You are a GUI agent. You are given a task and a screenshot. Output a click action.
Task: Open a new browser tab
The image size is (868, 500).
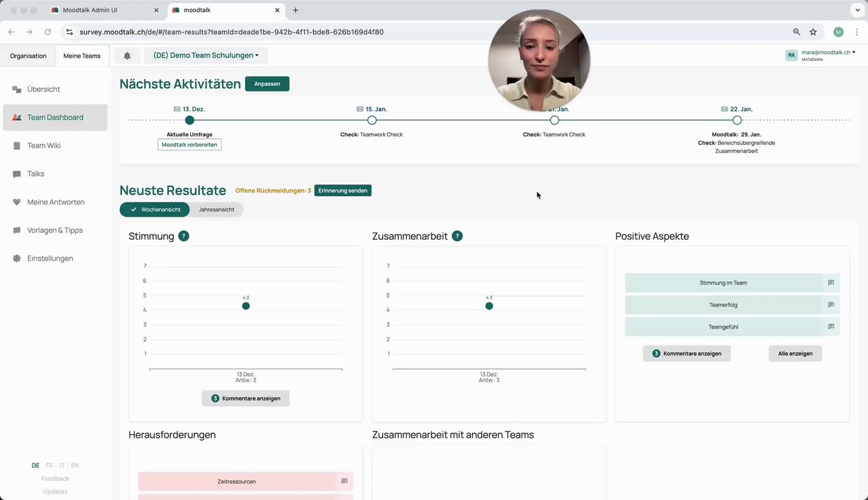[296, 10]
